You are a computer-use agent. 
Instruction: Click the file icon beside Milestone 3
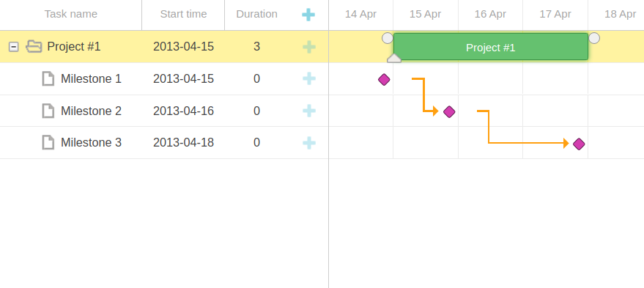coord(48,143)
